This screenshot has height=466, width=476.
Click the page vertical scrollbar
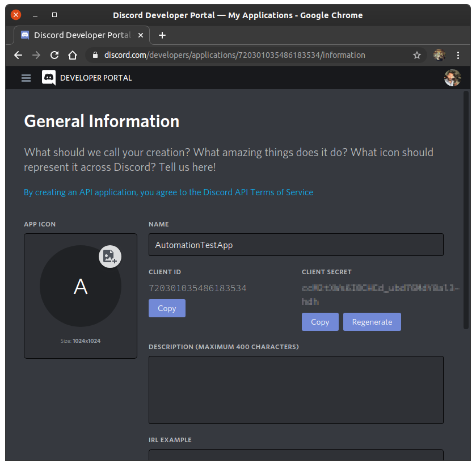[x=466, y=209]
